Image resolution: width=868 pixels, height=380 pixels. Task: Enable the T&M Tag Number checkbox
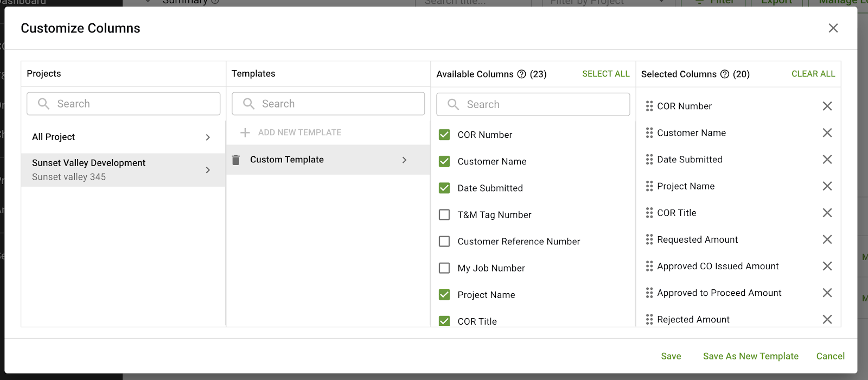[444, 215]
